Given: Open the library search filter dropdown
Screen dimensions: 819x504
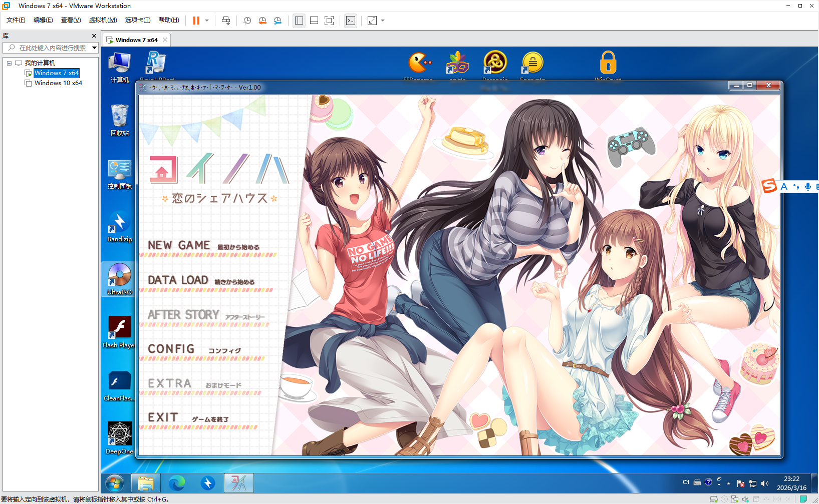Looking at the screenshot, I should pos(94,48).
